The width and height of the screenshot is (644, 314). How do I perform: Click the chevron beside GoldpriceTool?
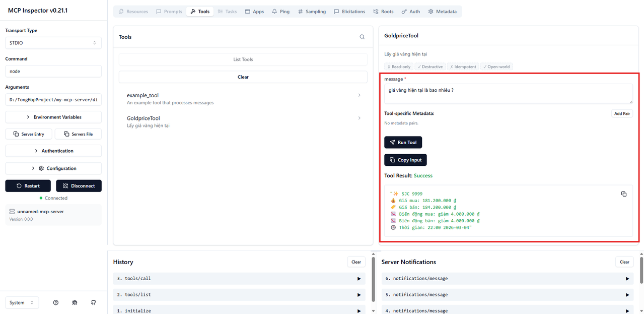359,118
